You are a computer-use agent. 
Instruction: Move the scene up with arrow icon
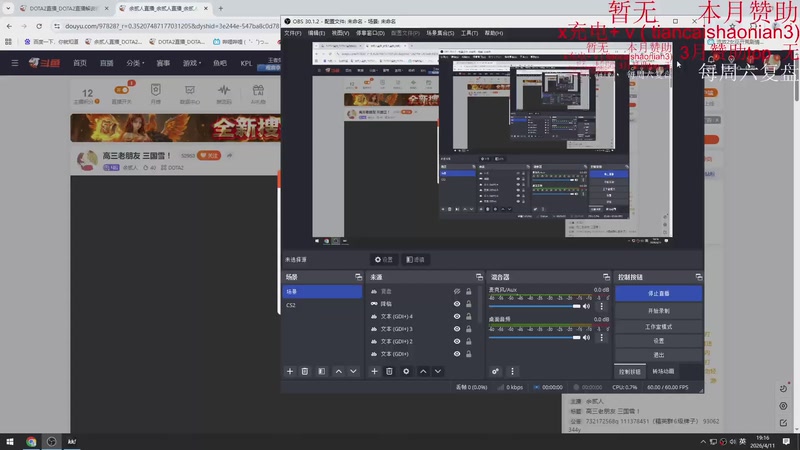click(339, 371)
